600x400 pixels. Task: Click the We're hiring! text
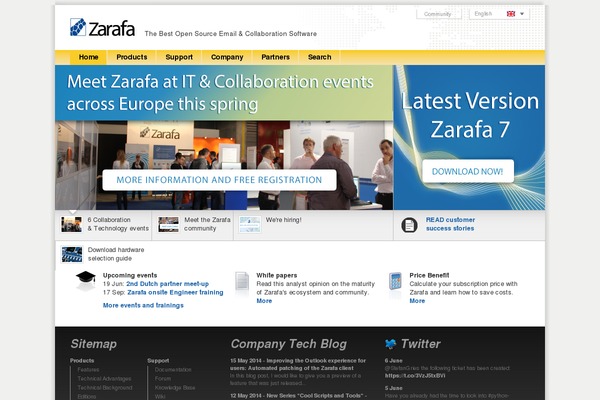284,220
